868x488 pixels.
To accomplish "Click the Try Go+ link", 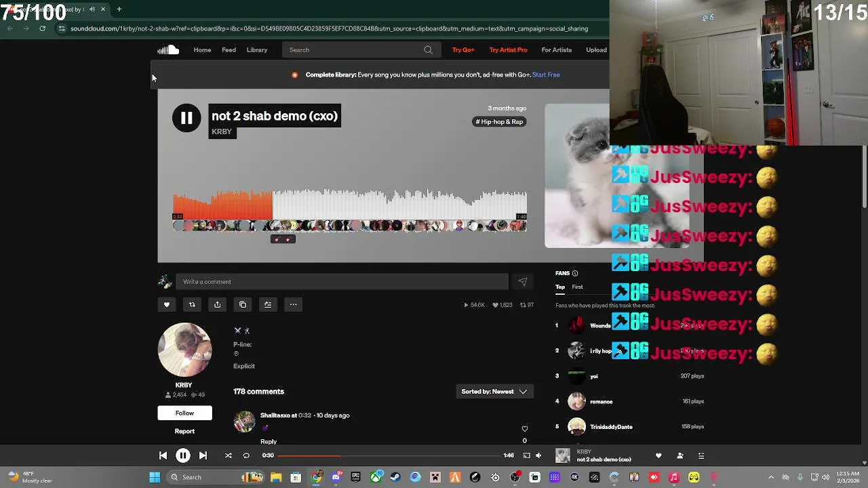I will point(463,49).
